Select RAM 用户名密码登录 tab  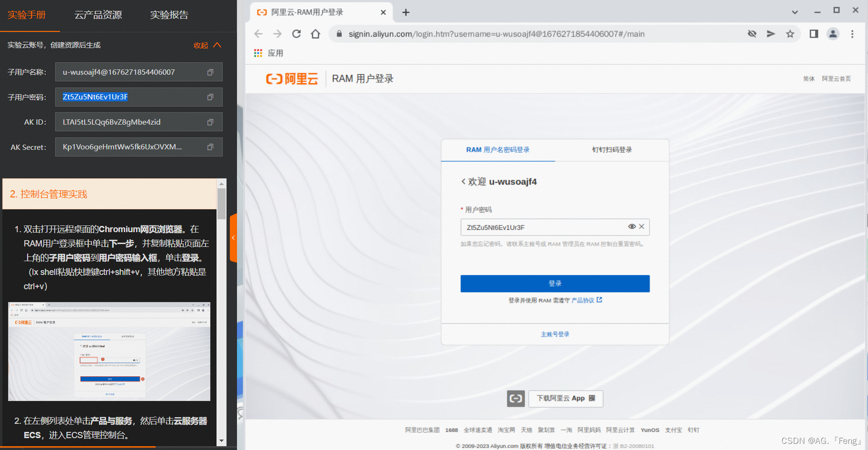[498, 150]
